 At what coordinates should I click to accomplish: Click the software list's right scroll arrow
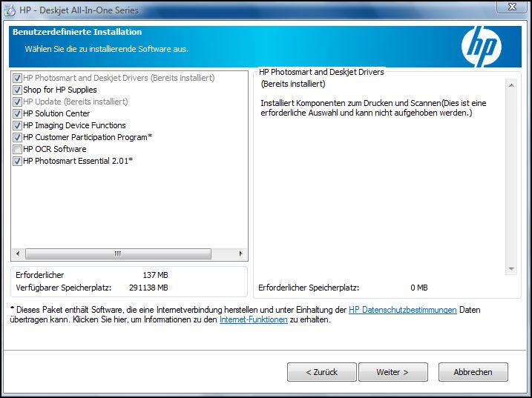coord(240,253)
